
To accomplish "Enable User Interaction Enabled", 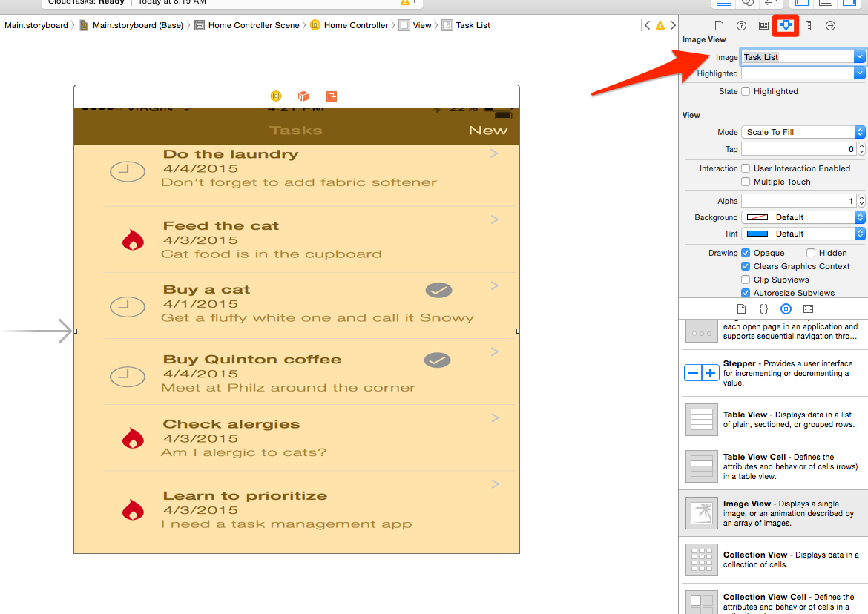I will point(746,168).
